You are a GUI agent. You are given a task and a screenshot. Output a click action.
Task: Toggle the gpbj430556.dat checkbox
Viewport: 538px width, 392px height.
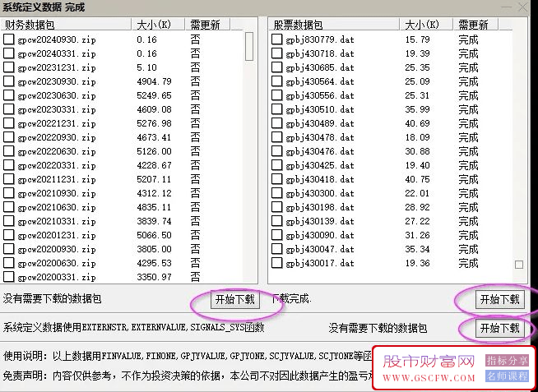click(277, 95)
